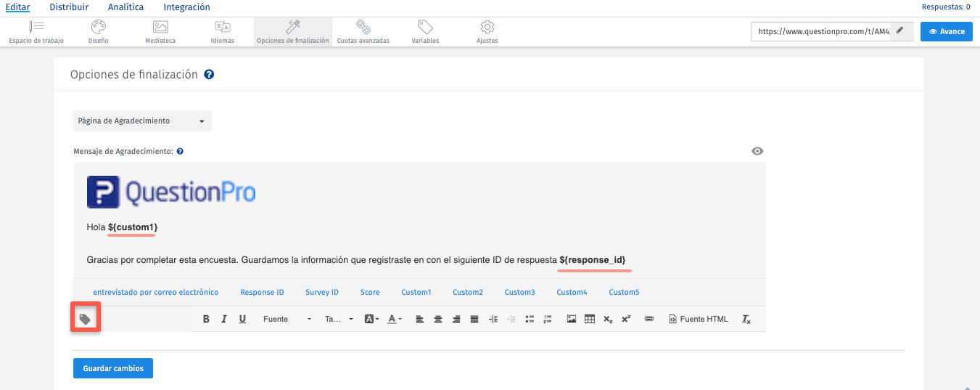Insert the Response ID variable
Screen dimensions: 980x390
coord(262,292)
